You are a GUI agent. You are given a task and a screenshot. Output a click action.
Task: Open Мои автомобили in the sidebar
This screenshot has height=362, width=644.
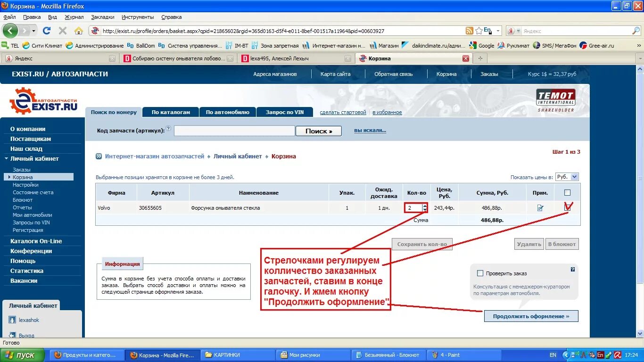(x=33, y=215)
